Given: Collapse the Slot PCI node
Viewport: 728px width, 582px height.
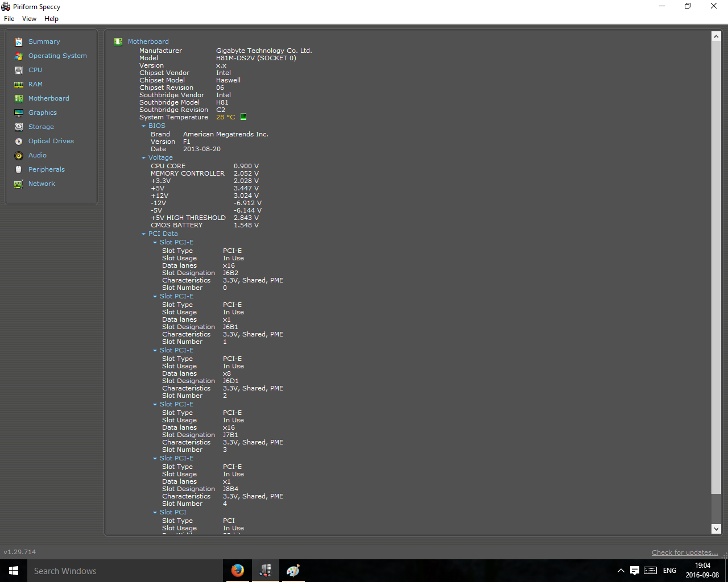Looking at the screenshot, I should (155, 513).
